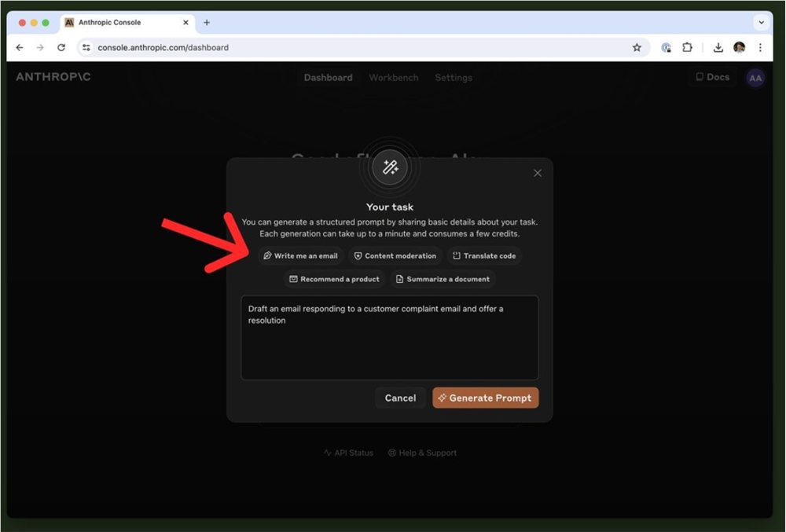The image size is (786, 532).
Task: Open Docs via the book icon
Action: (700, 77)
